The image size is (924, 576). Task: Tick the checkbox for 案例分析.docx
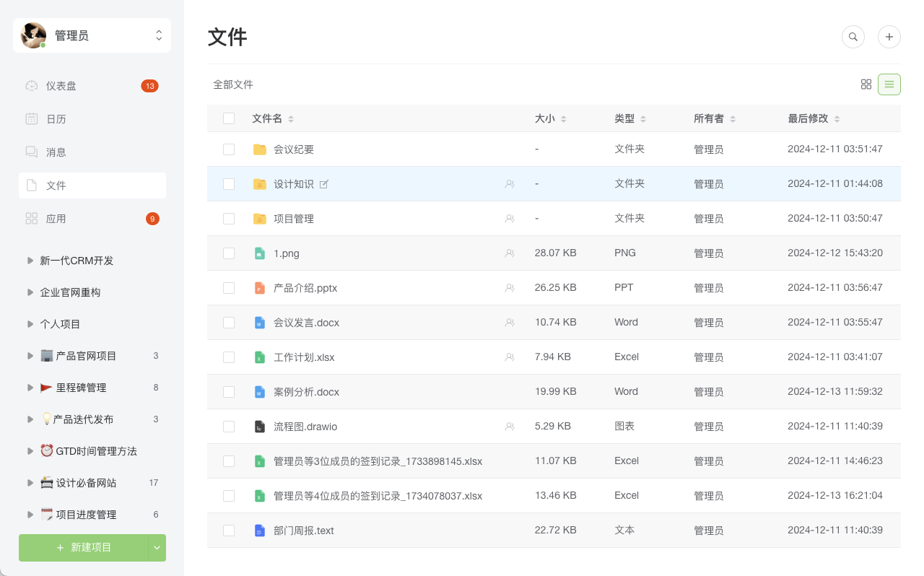(229, 392)
